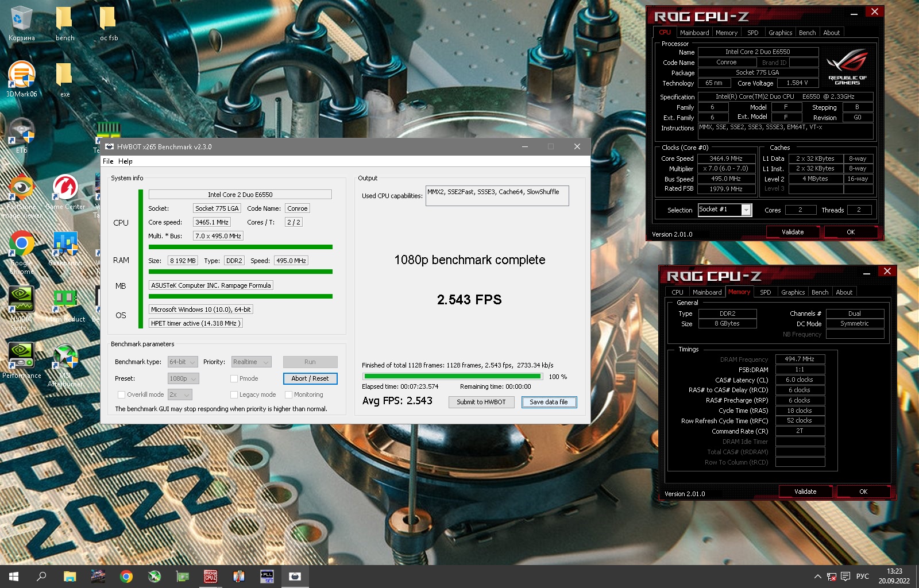This screenshot has width=919, height=588.
Task: Click the Submit to HWBOT button
Action: click(x=481, y=402)
